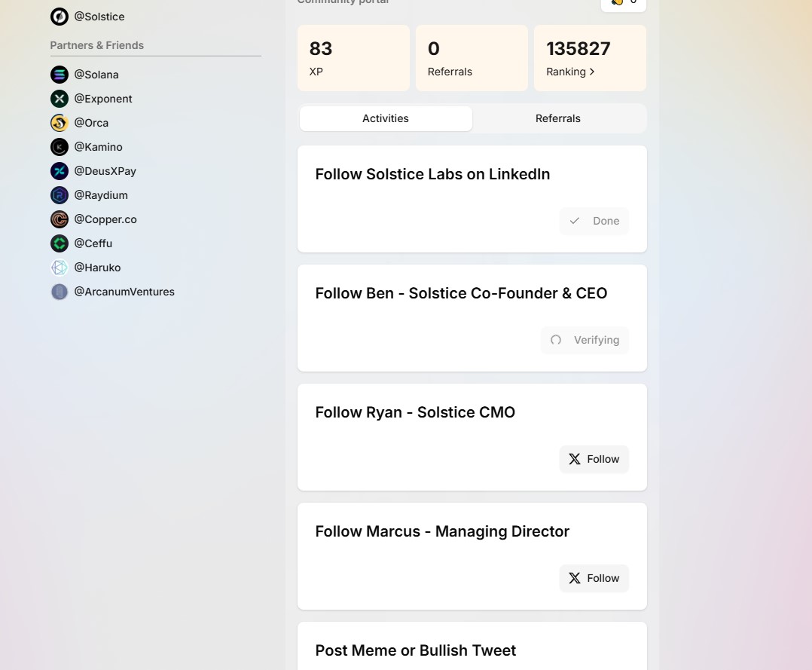Click the Kamino logo icon

click(x=59, y=147)
